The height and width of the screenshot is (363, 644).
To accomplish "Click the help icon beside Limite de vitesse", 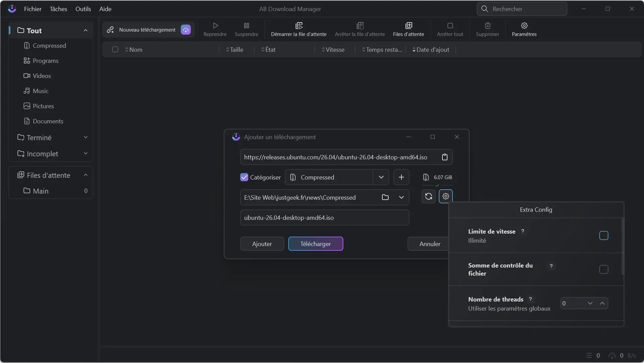I will coord(523,231).
